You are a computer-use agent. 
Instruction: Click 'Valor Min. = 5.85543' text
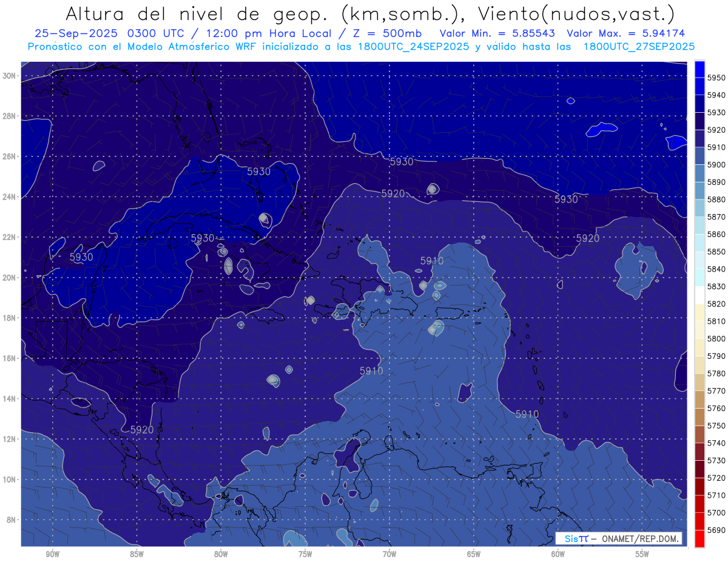click(x=498, y=33)
